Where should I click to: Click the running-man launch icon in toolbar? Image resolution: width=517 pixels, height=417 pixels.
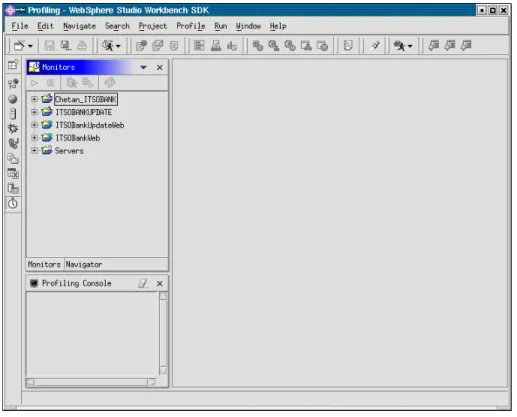pyautogui.click(x=108, y=45)
